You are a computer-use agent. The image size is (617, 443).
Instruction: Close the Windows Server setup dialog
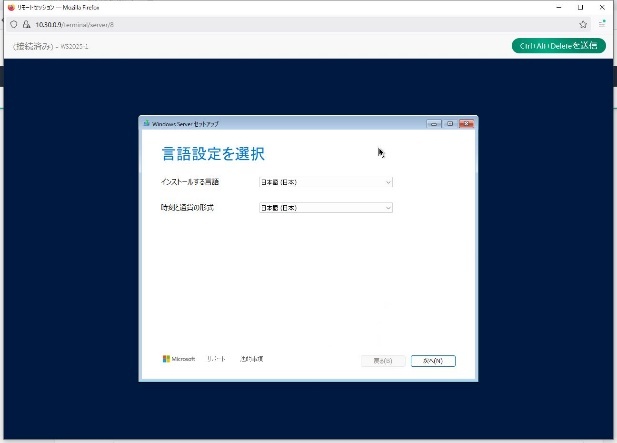tap(466, 123)
